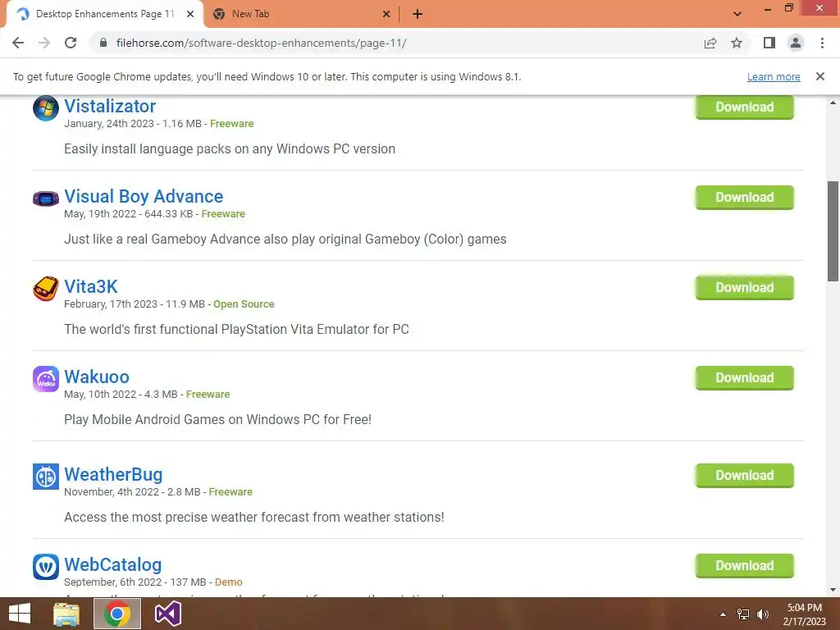840x630 pixels.
Task: Click 'The world's first functional PlayStation Vita Emulator' text
Action: click(236, 330)
